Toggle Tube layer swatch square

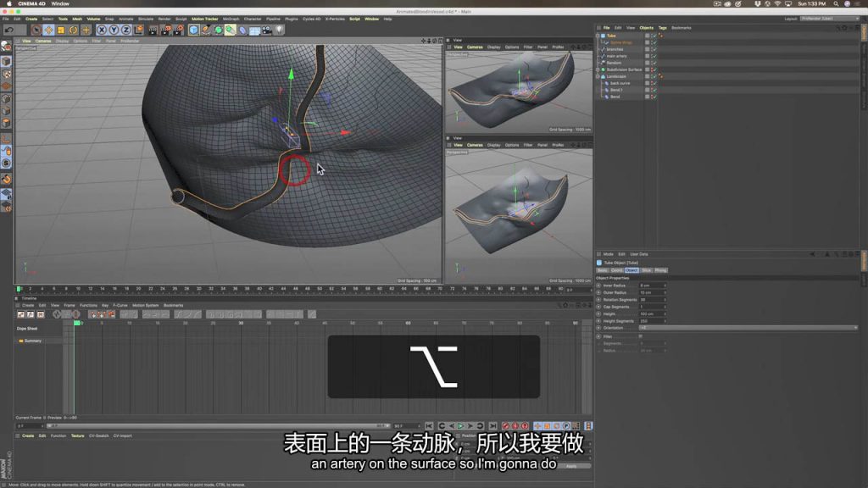(x=647, y=36)
